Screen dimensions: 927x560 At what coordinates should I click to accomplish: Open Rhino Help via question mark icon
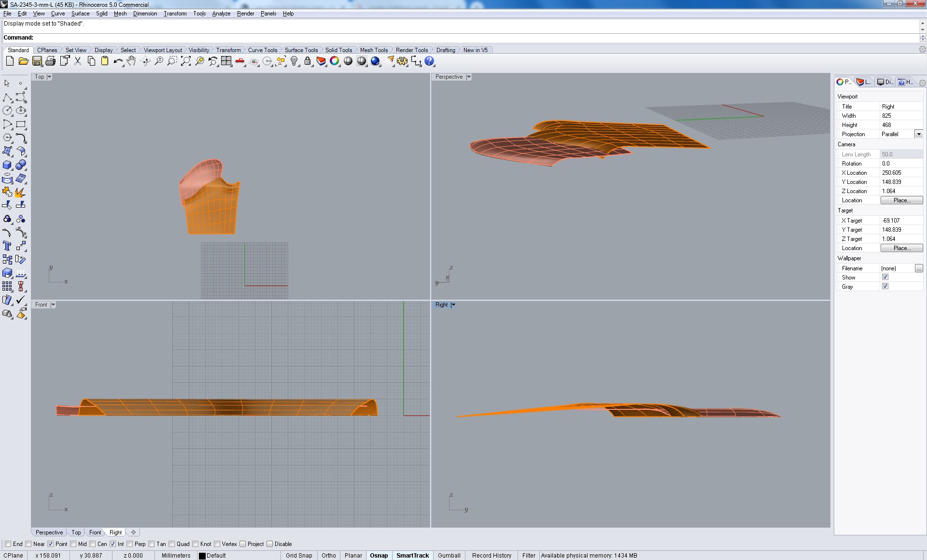tap(429, 61)
